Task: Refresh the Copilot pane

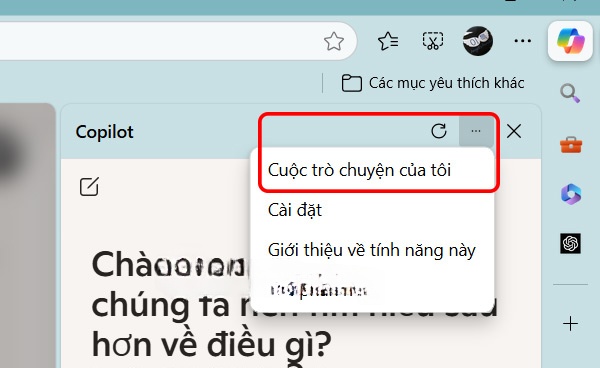Action: point(439,131)
